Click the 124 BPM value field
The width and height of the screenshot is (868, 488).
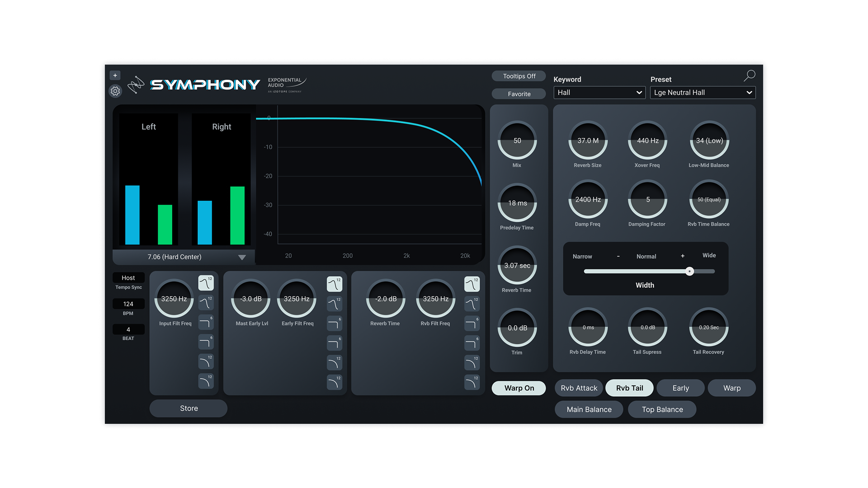pyautogui.click(x=128, y=304)
